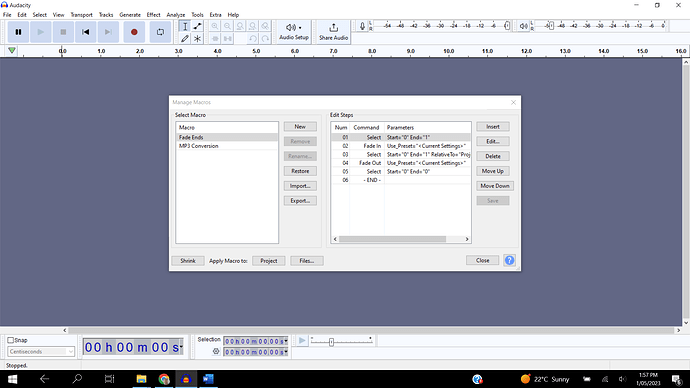Select the MP3 Conversion macro
690x388 pixels.
[x=227, y=146]
